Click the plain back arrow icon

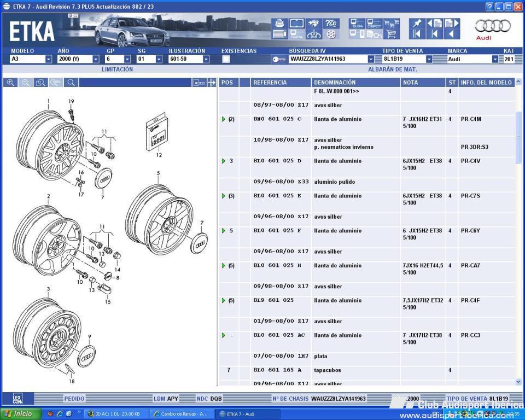pyautogui.click(x=451, y=34)
